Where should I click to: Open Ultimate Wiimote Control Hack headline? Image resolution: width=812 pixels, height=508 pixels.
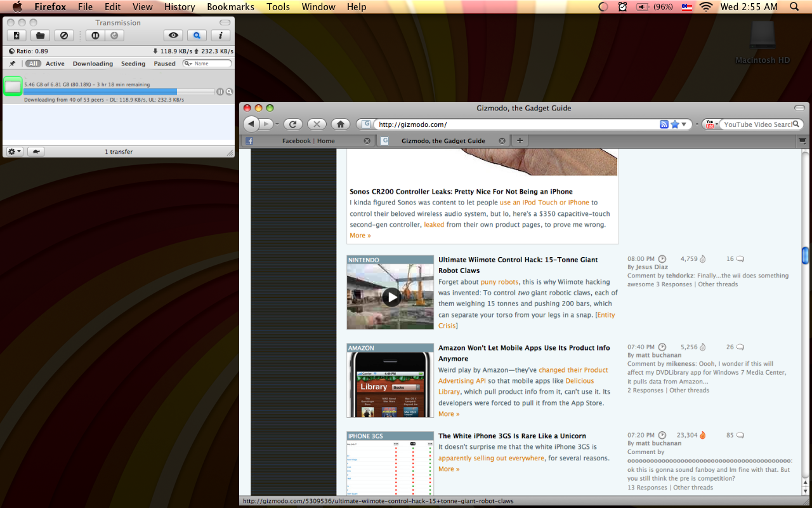pos(518,265)
